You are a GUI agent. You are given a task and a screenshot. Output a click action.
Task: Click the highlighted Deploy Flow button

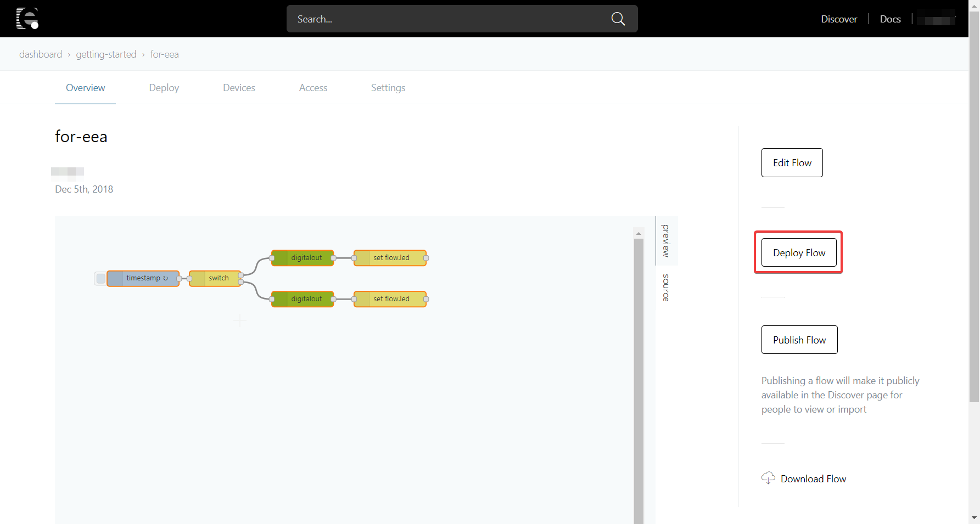798,252
